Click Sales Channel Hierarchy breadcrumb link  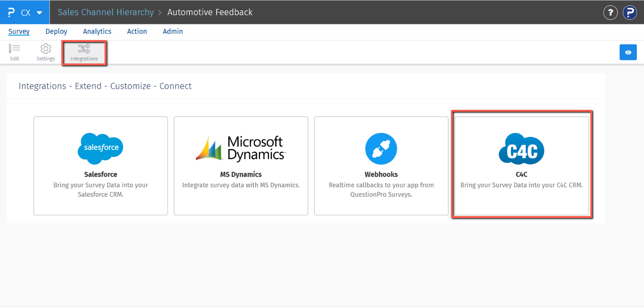106,12
